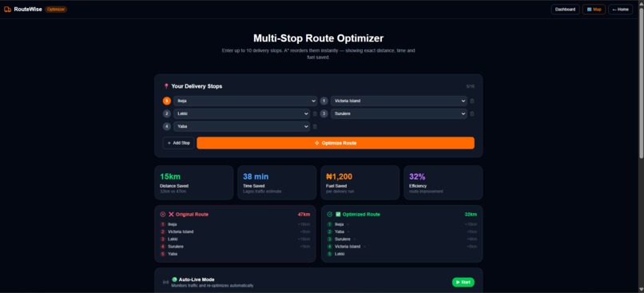Click Surulere in the Original Route list
644x293 pixels.
coord(176,247)
